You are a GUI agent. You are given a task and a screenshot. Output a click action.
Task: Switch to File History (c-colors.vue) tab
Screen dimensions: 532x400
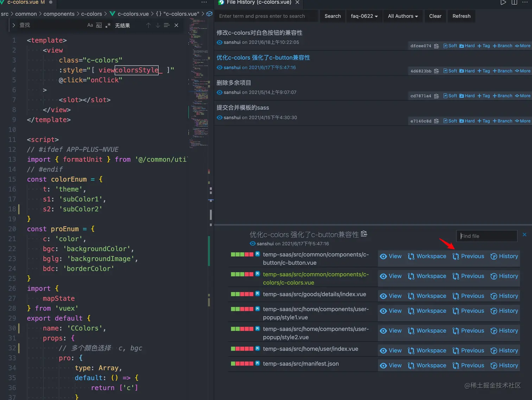click(259, 2)
